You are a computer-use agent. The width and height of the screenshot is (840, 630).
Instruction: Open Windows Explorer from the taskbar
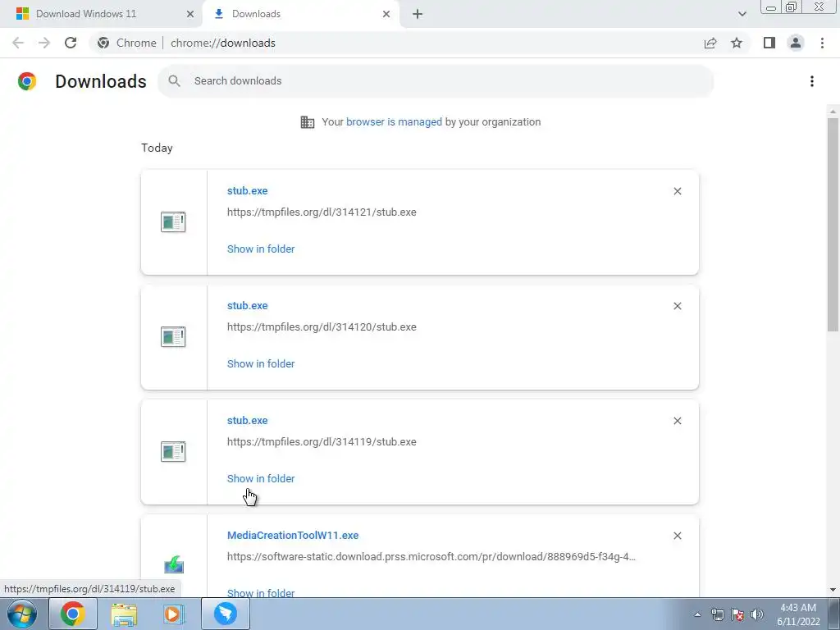point(124,614)
